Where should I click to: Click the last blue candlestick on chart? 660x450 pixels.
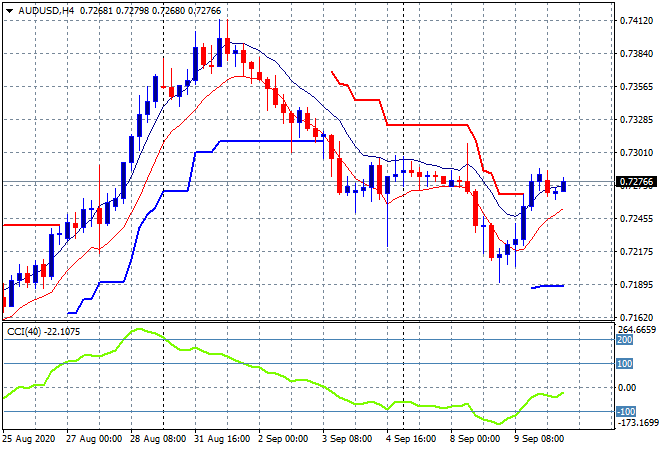(x=564, y=184)
